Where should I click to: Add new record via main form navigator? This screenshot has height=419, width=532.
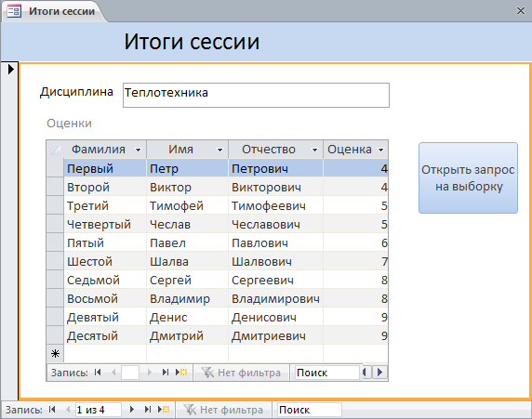[164, 410]
